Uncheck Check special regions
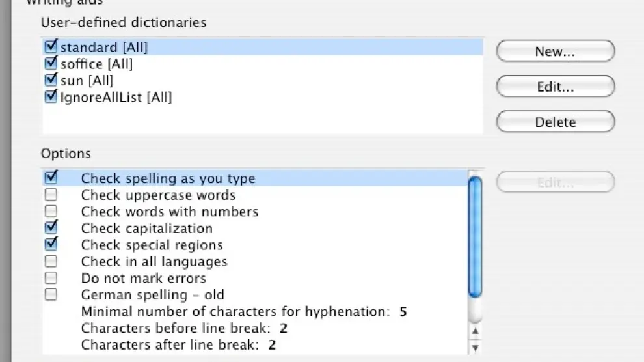The image size is (644, 362). click(x=51, y=245)
